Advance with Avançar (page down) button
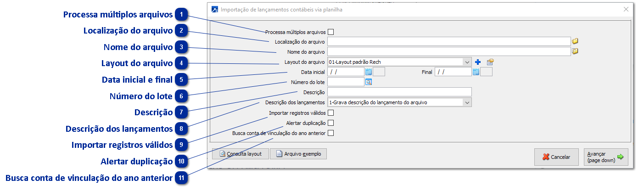The height and width of the screenshot is (191, 644). (605, 157)
